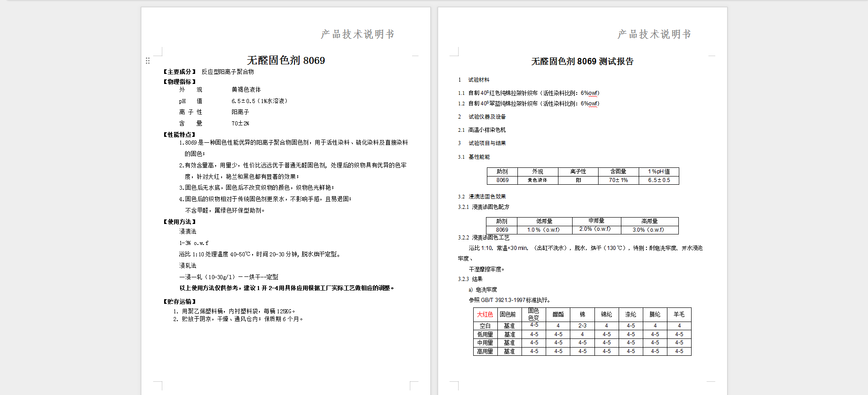Click the 空白 row label in results table
The height and width of the screenshot is (395, 868).
coord(485,326)
